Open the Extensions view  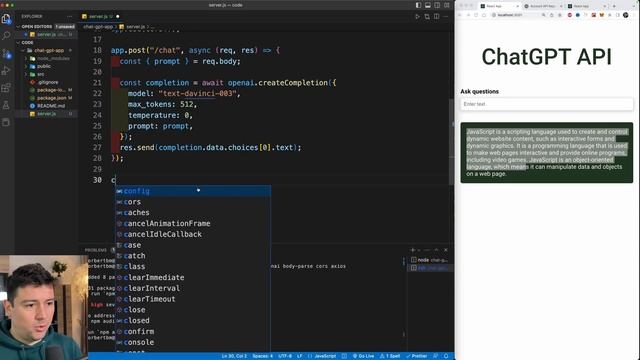coord(6,88)
